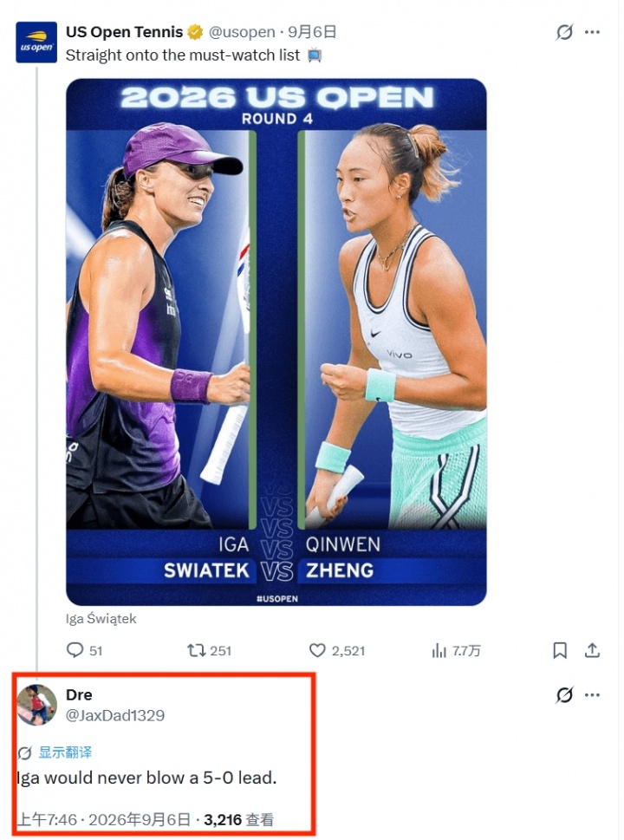Click the 9月6日 tweet date
The image size is (624, 840).
(x=312, y=32)
